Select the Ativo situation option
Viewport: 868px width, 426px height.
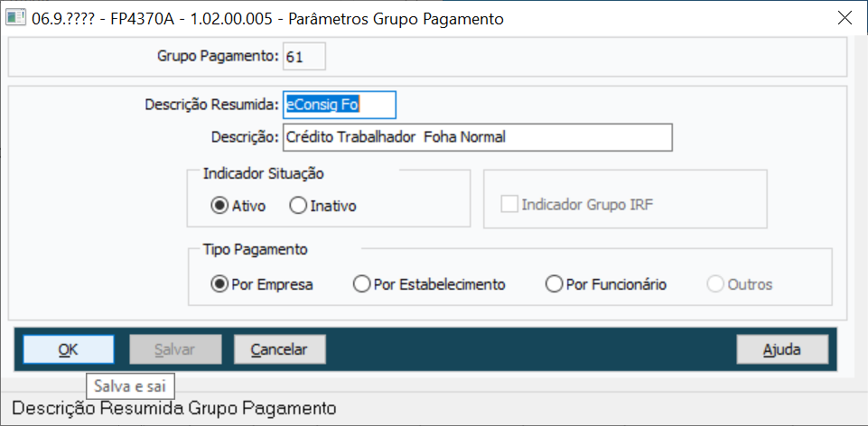point(219,206)
